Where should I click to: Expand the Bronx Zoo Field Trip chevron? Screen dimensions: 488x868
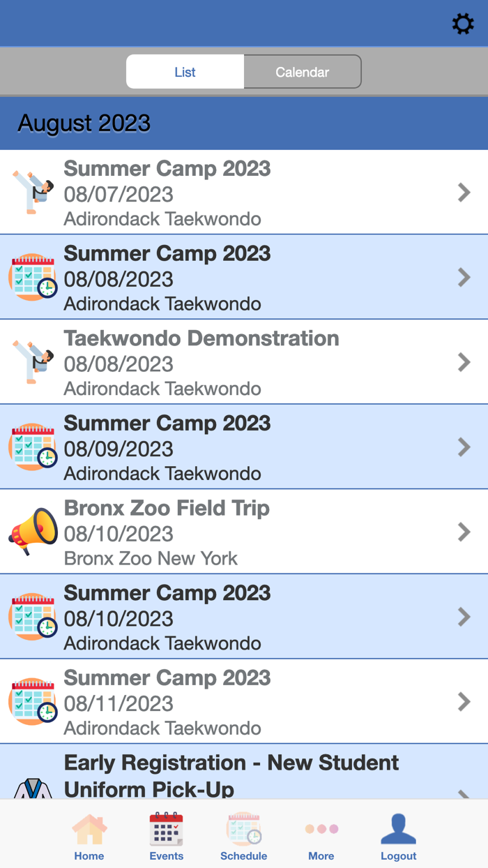click(464, 532)
